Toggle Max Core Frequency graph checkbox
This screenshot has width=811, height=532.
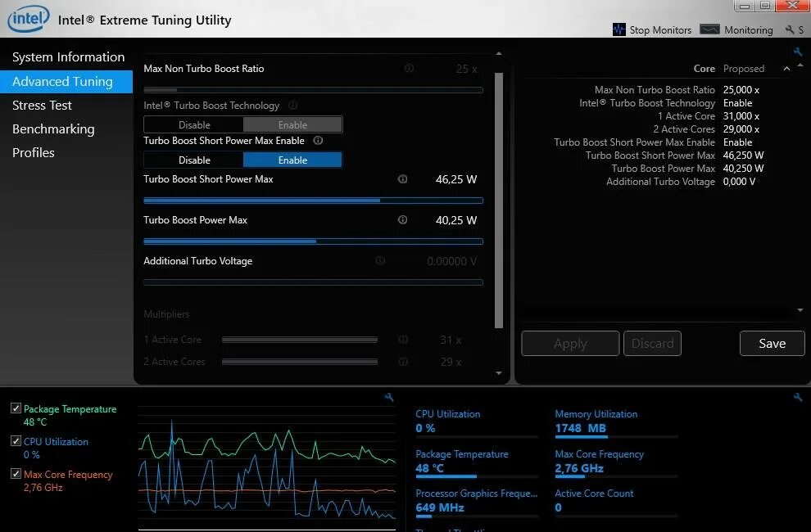coord(16,474)
